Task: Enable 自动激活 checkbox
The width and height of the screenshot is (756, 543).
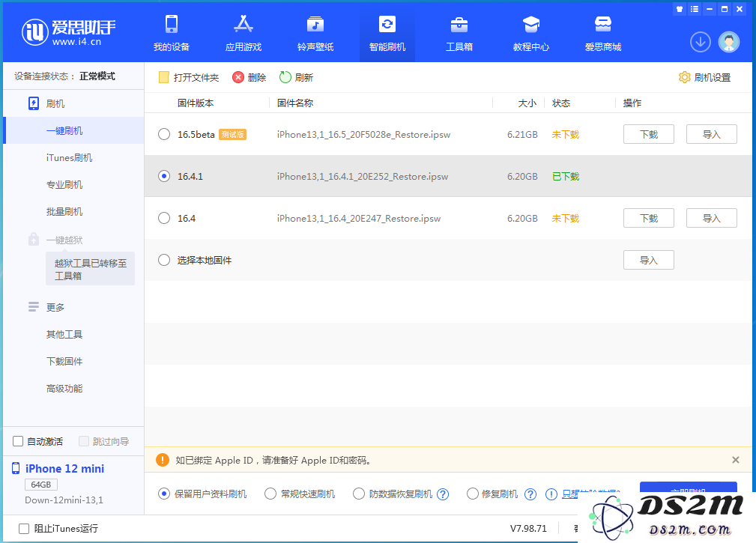Action: 18,441
